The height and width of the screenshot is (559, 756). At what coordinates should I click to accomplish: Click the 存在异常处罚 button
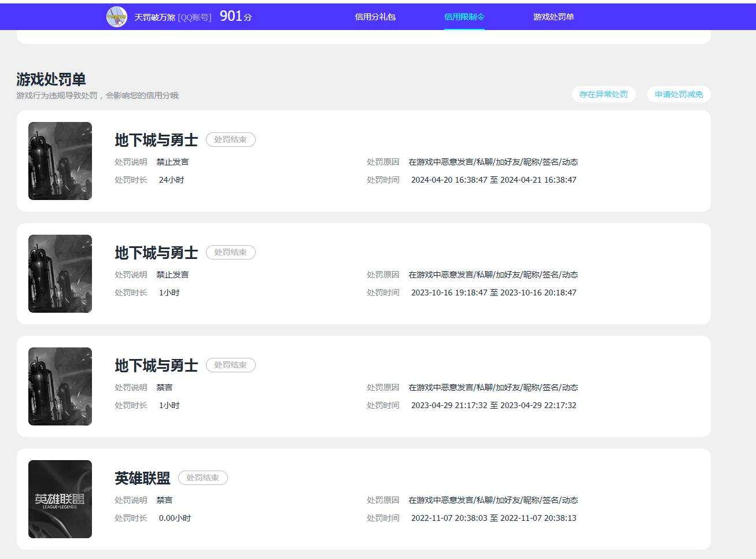tap(603, 94)
